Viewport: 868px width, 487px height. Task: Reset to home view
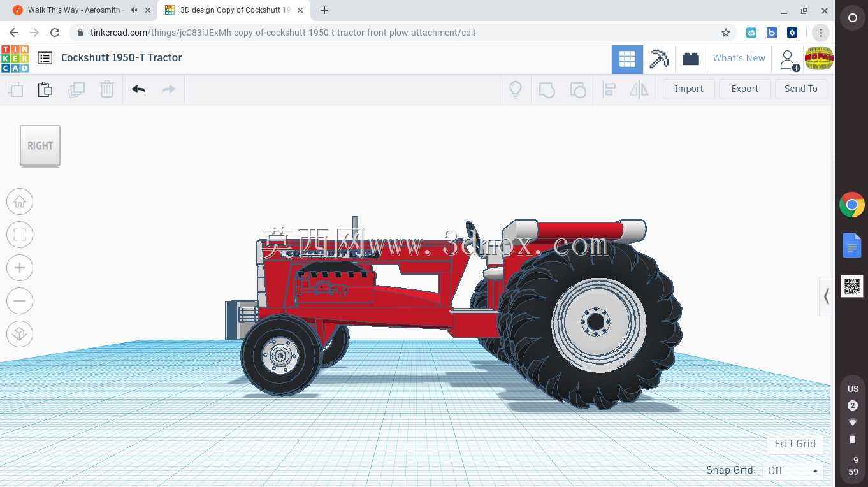click(x=20, y=202)
